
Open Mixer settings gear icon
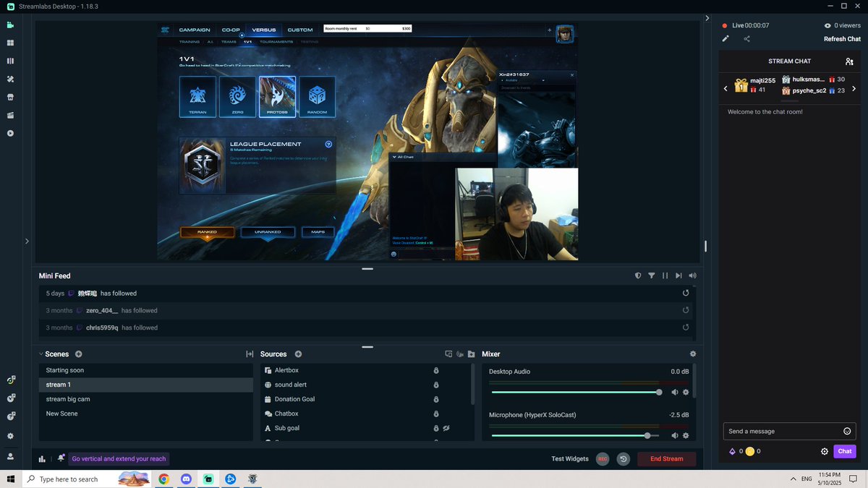click(x=692, y=354)
